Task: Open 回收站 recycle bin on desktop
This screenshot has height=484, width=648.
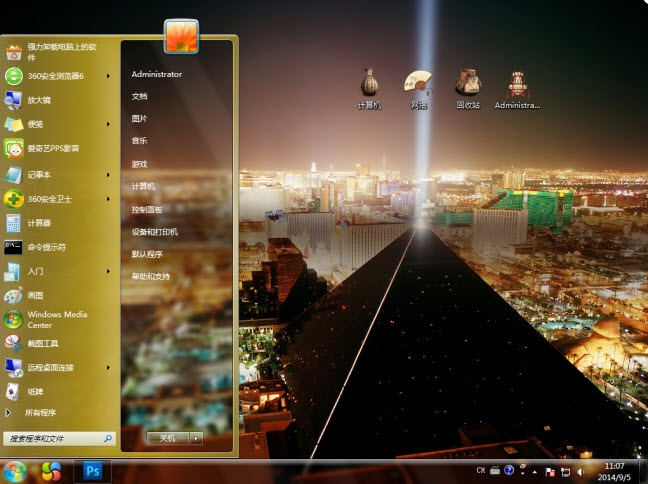Action: pyautogui.click(x=467, y=88)
